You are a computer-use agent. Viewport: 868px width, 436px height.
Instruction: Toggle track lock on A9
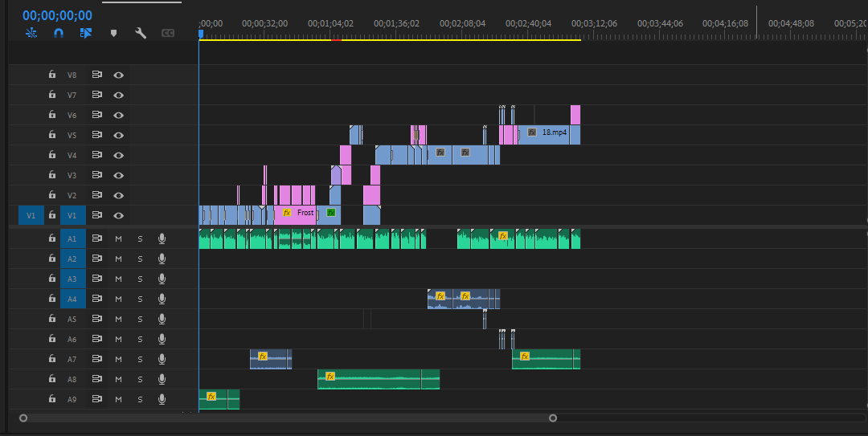pyautogui.click(x=52, y=399)
